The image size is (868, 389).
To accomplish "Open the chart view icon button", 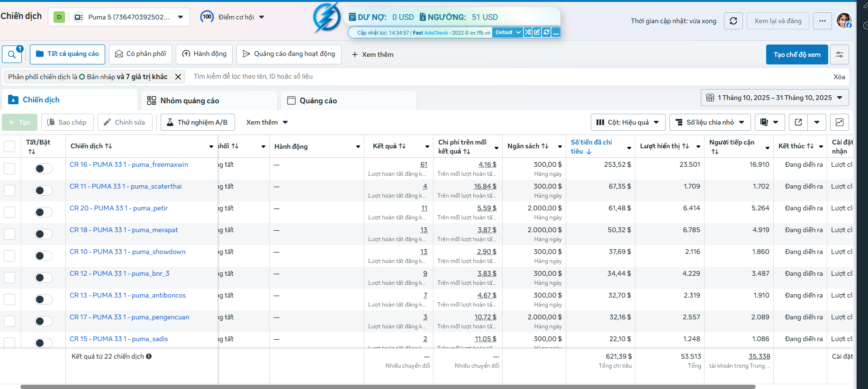I will click(x=840, y=122).
